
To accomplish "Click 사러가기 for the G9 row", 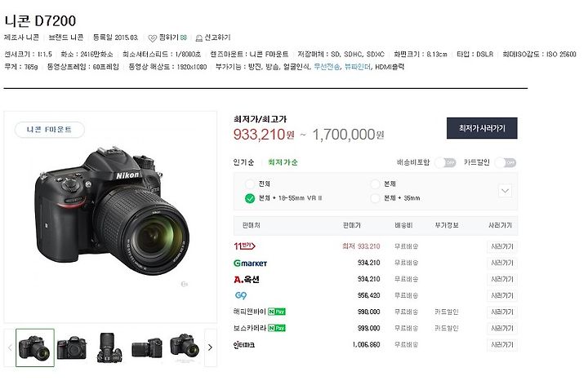I will coord(502,295).
